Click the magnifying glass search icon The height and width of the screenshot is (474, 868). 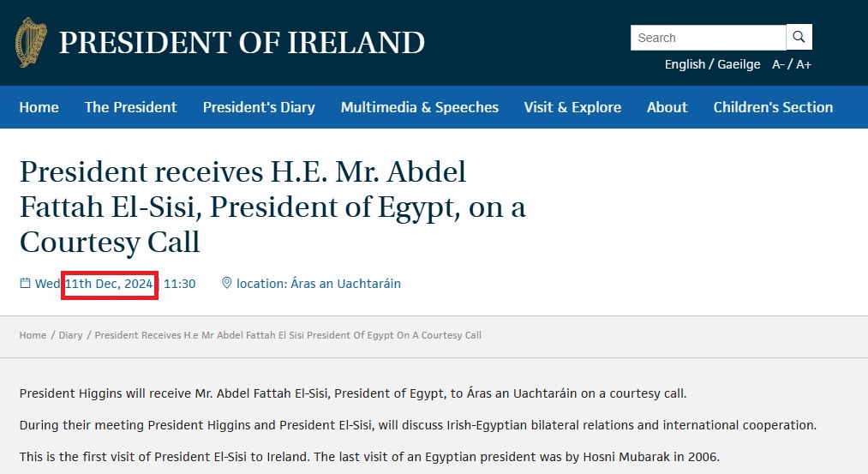[x=799, y=38]
